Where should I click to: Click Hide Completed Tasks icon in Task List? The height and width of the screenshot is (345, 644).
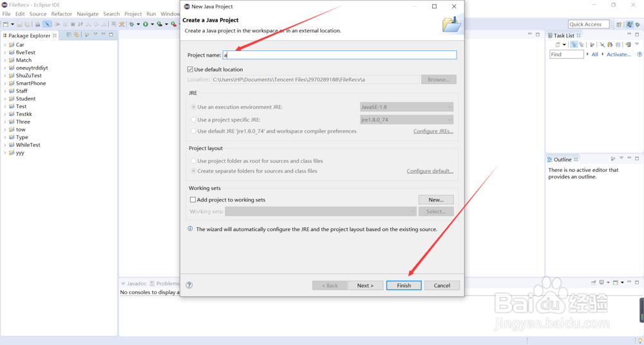[x=602, y=44]
